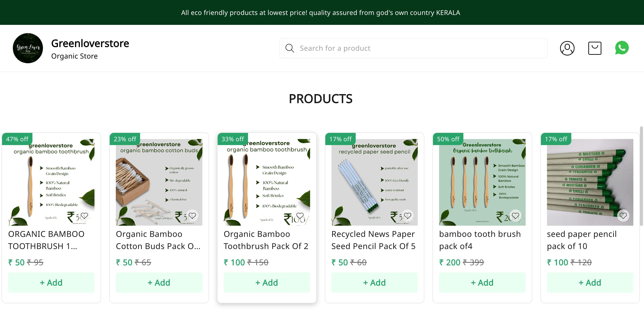Wishlist the bamboo tooth brush pack of4
644x316 pixels.
[516, 216]
